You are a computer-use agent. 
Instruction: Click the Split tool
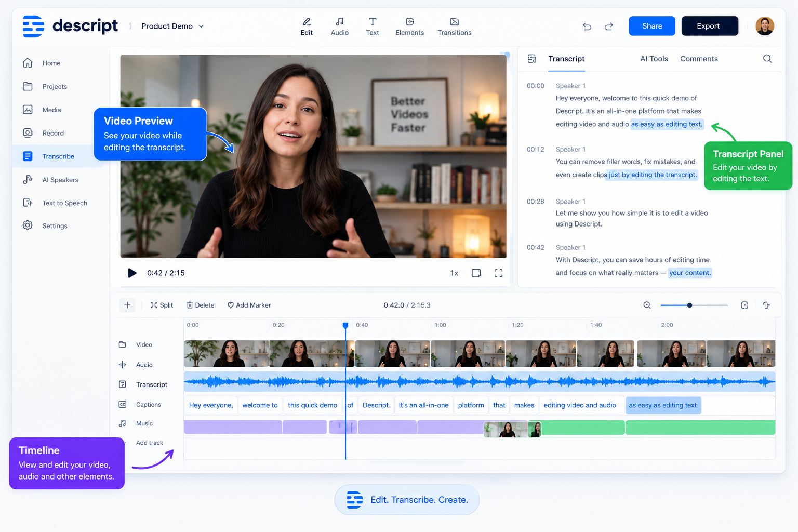[x=162, y=305]
